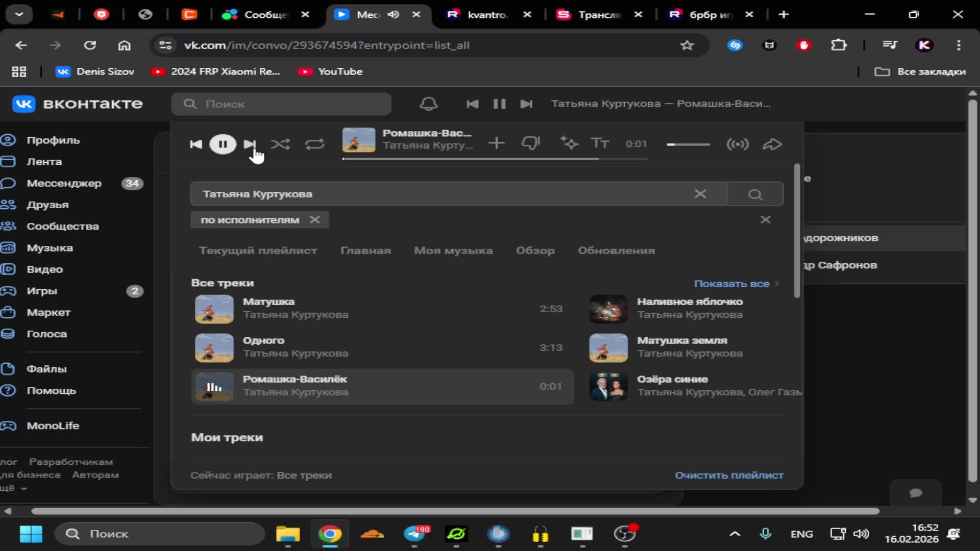
Task: Play the track Матушка
Action: tap(383, 309)
